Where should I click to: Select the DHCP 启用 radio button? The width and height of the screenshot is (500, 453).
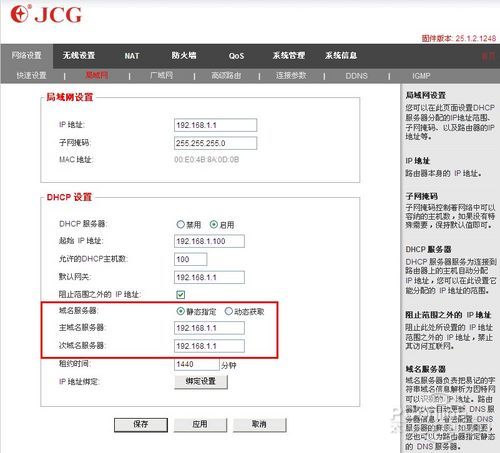pos(214,224)
